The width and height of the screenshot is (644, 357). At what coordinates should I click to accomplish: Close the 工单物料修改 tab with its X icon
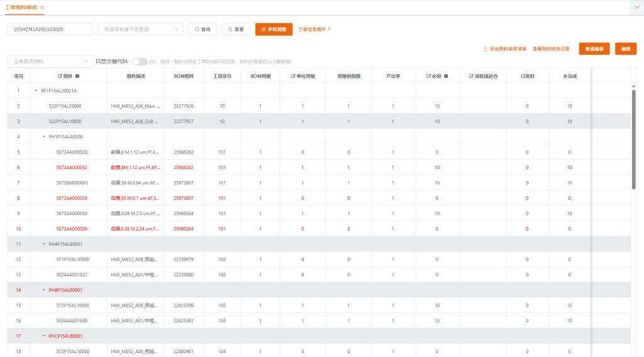pyautogui.click(x=42, y=8)
